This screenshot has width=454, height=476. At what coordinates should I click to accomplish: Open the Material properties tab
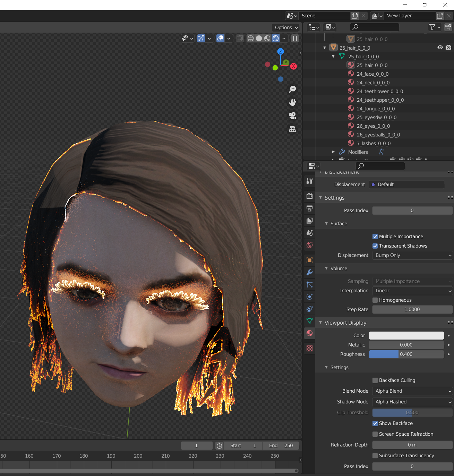[x=310, y=333]
